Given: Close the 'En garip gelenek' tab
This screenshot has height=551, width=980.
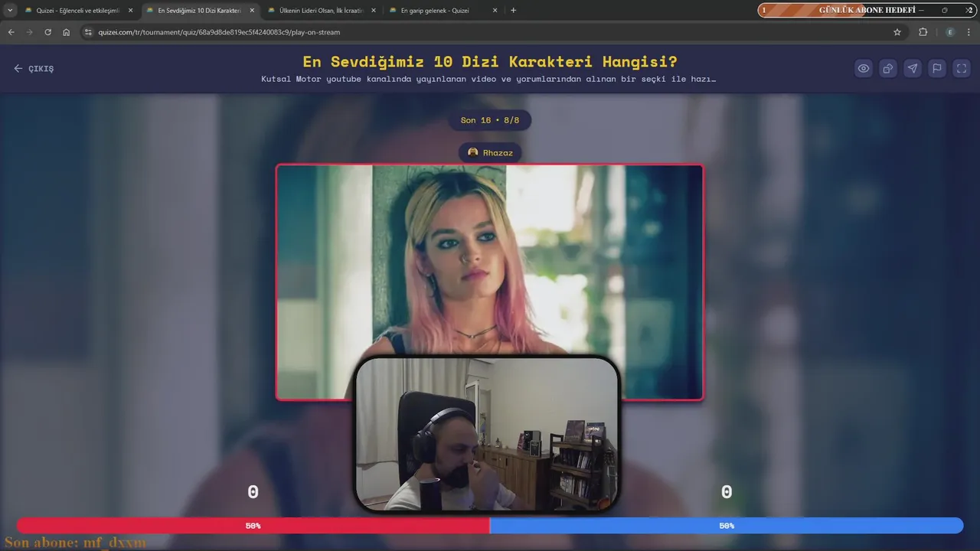Looking at the screenshot, I should (495, 11).
